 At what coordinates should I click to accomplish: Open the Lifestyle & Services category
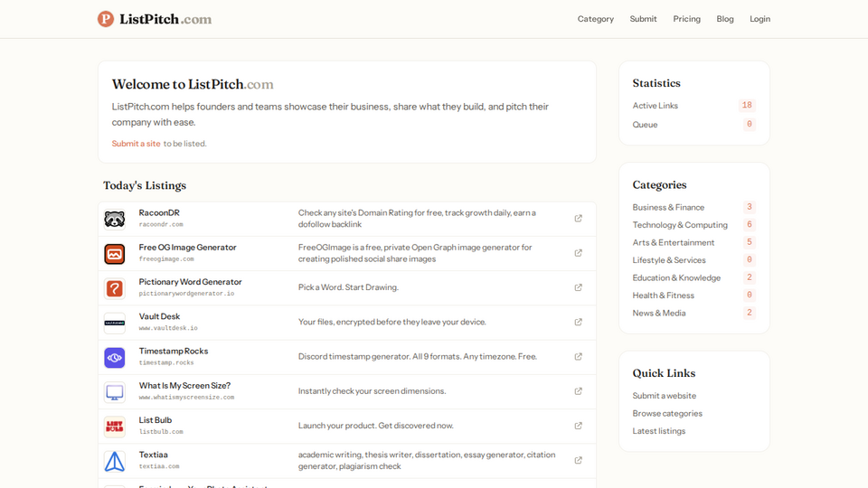click(669, 260)
